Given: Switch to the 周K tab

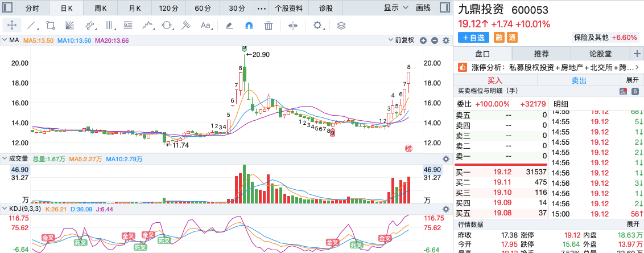Looking at the screenshot, I should 100,8.
